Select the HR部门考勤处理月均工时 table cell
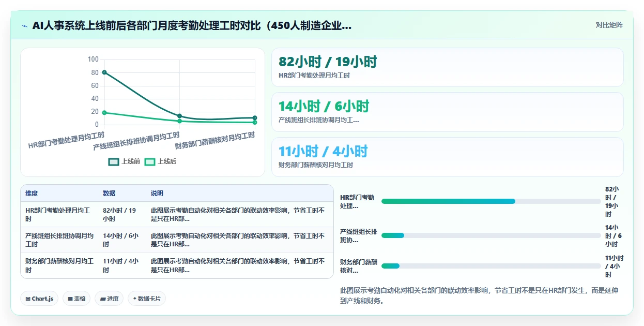 click(59, 214)
